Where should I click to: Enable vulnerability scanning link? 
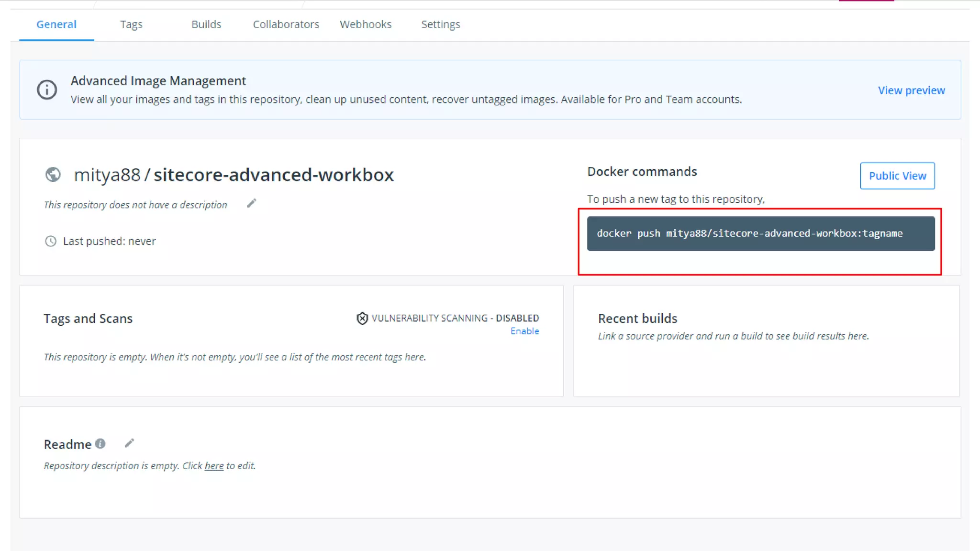coord(524,331)
